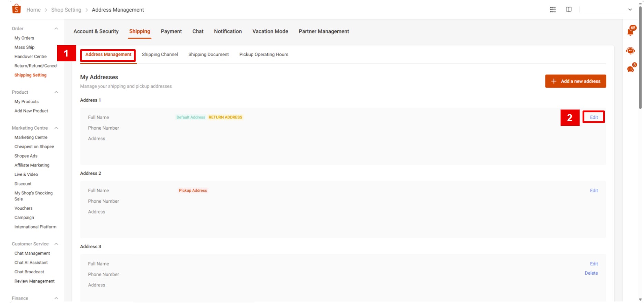This screenshot has width=644, height=303.
Task: Open the notifications bell with 65 badge
Action: (631, 32)
